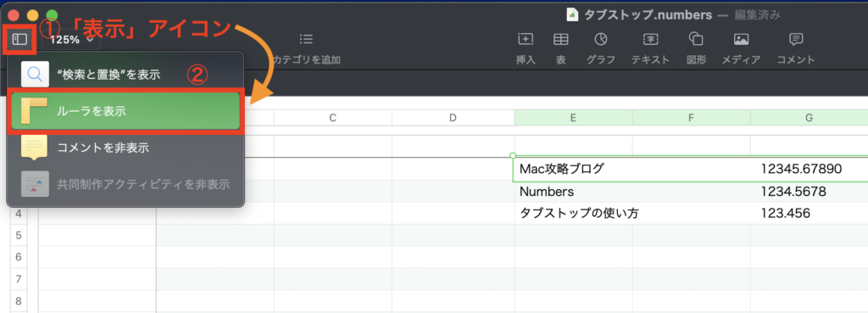Image resolution: width=868 pixels, height=313 pixels.
Task: Toggle コメントを非表示 menu entry
Action: [125, 148]
